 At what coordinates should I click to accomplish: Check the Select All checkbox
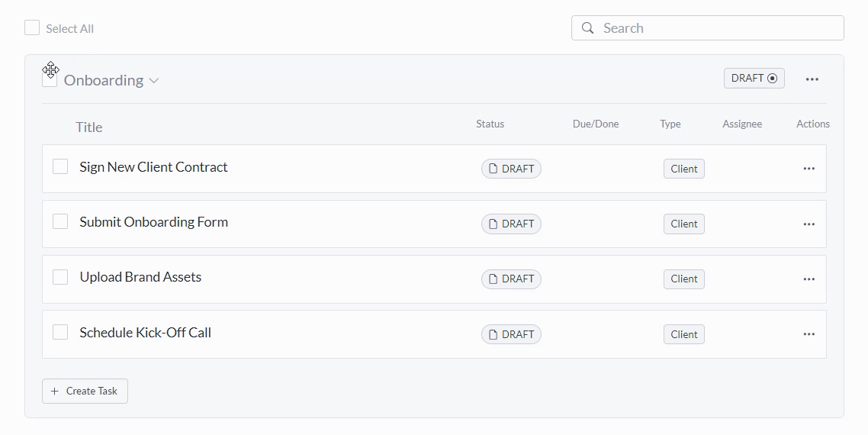click(x=32, y=28)
